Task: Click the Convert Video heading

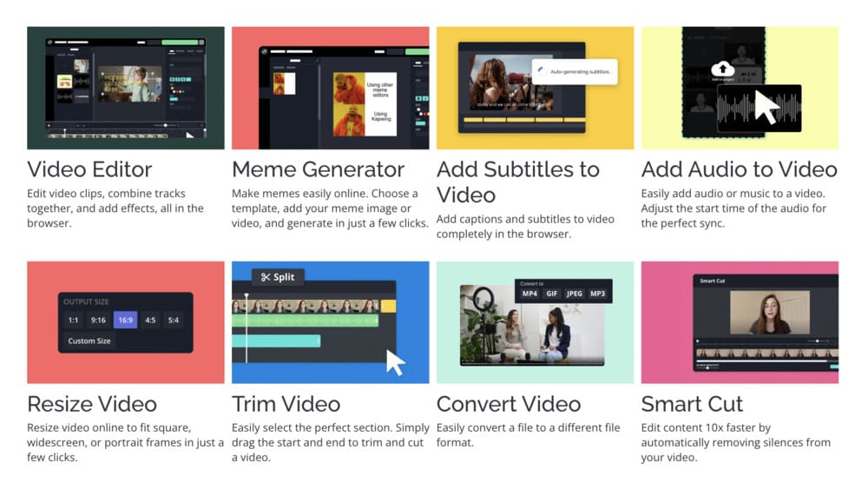Action: coord(509,404)
